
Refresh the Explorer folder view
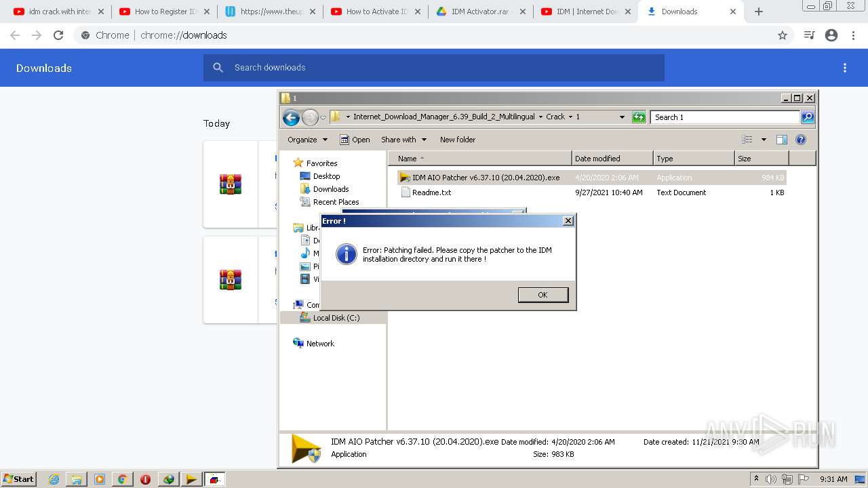639,117
